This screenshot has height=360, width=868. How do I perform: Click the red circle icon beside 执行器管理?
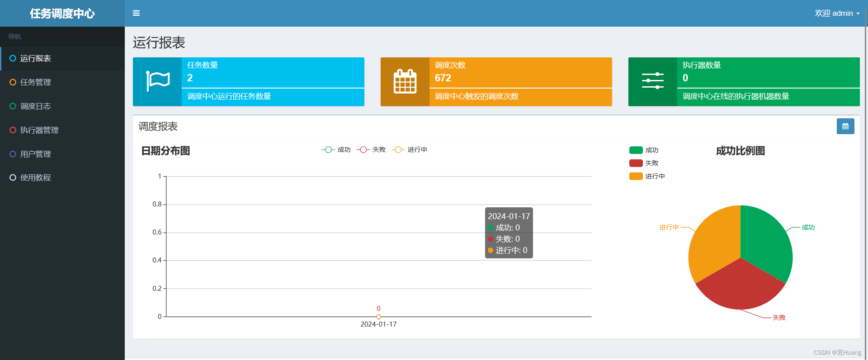(x=13, y=130)
